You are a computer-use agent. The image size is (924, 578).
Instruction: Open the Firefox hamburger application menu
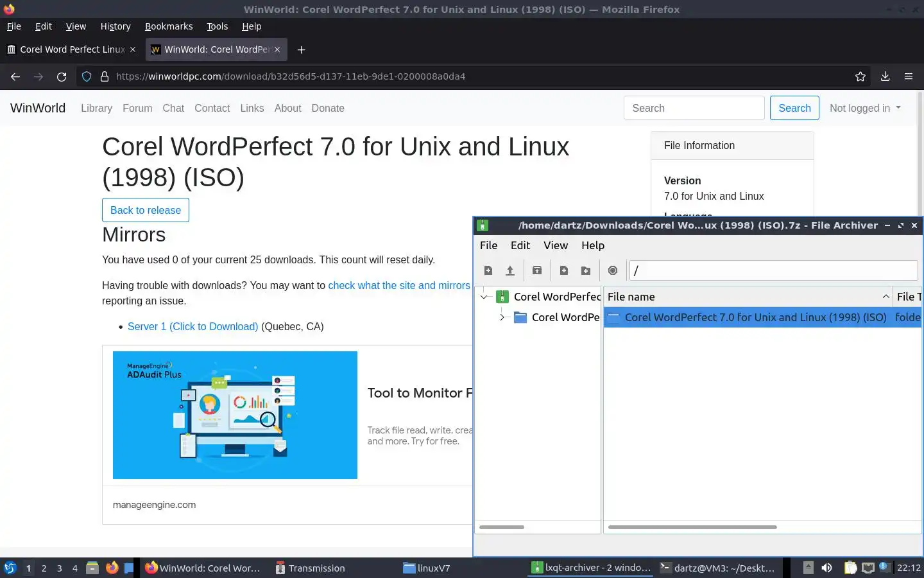coord(909,76)
